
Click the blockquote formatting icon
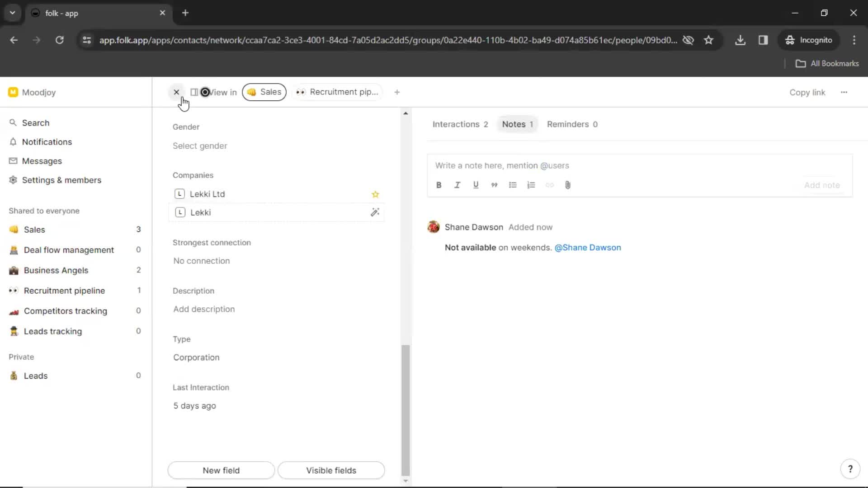[494, 185]
